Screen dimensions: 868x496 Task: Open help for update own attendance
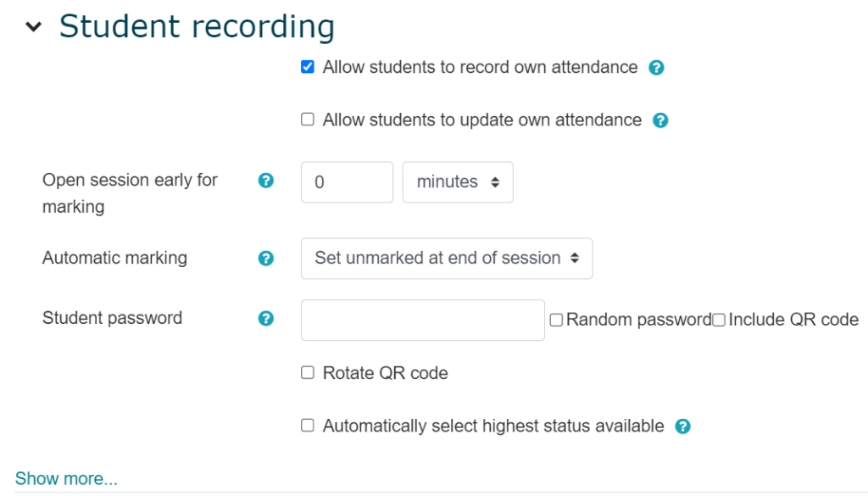tap(660, 120)
